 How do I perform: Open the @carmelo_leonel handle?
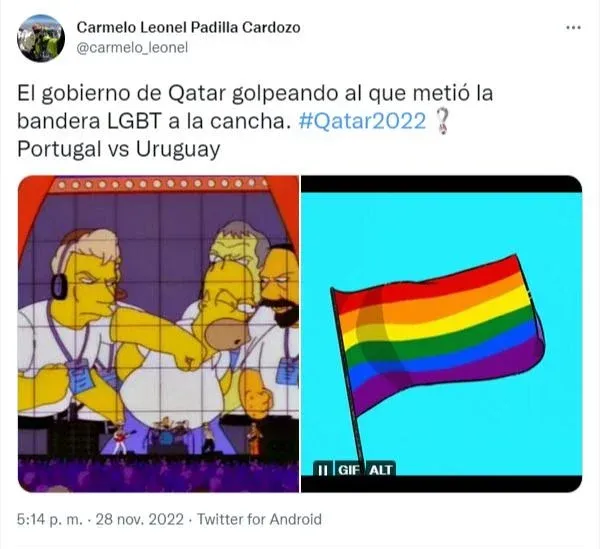coord(132,48)
